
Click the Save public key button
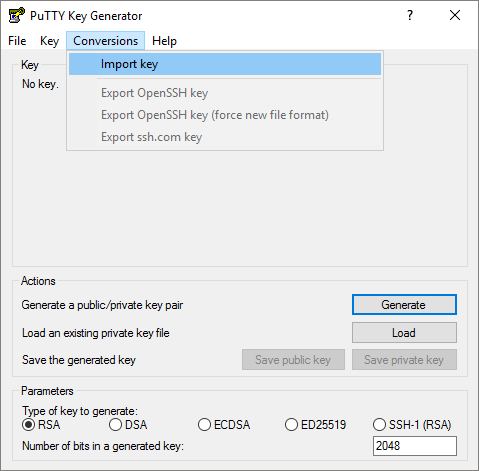[293, 360]
